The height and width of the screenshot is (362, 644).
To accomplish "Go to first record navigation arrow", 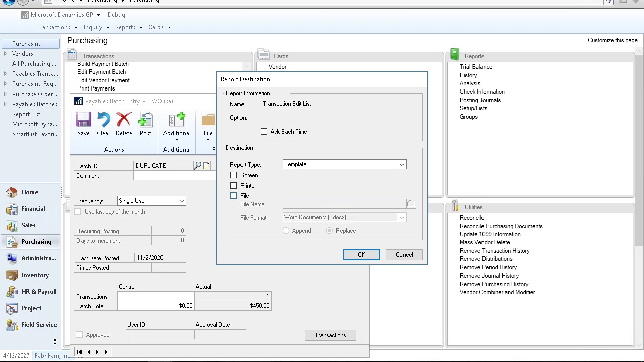I will (79, 352).
